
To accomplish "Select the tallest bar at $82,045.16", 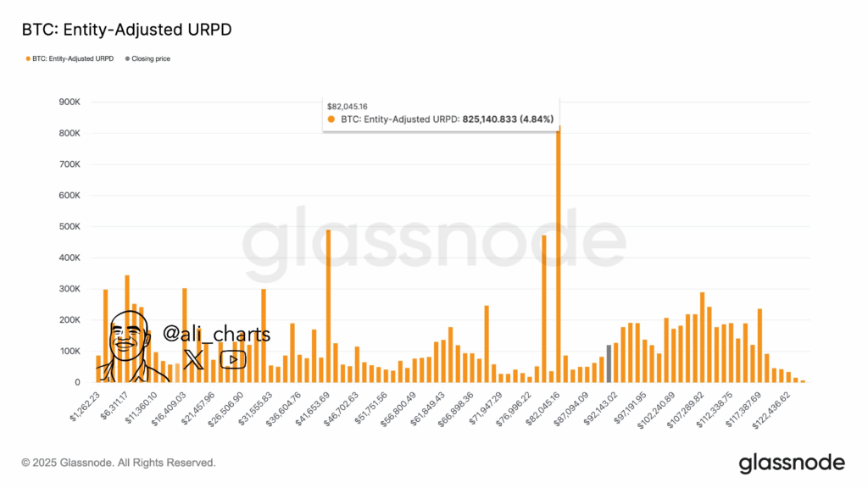I will pos(559,254).
